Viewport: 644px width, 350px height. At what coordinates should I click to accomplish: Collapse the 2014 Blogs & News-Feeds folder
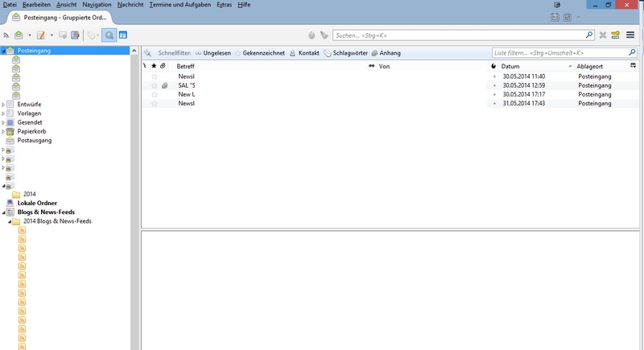[10, 221]
